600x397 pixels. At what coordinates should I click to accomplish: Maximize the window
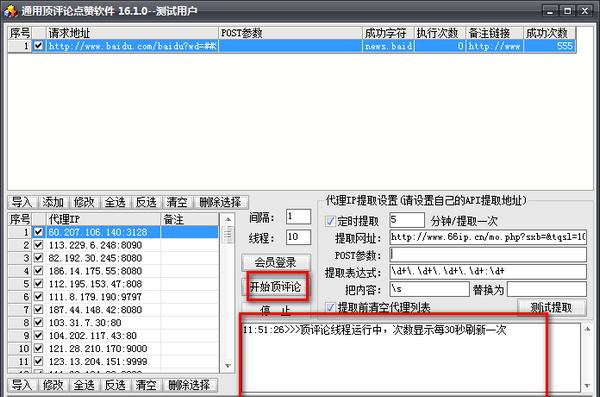point(567,11)
